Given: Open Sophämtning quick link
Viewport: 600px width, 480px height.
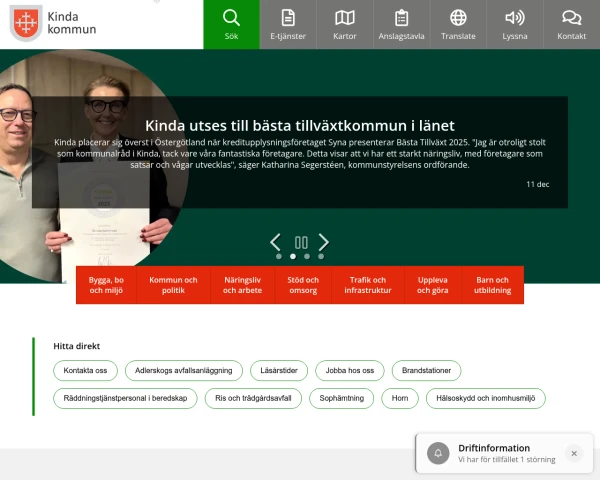Looking at the screenshot, I should 342,398.
